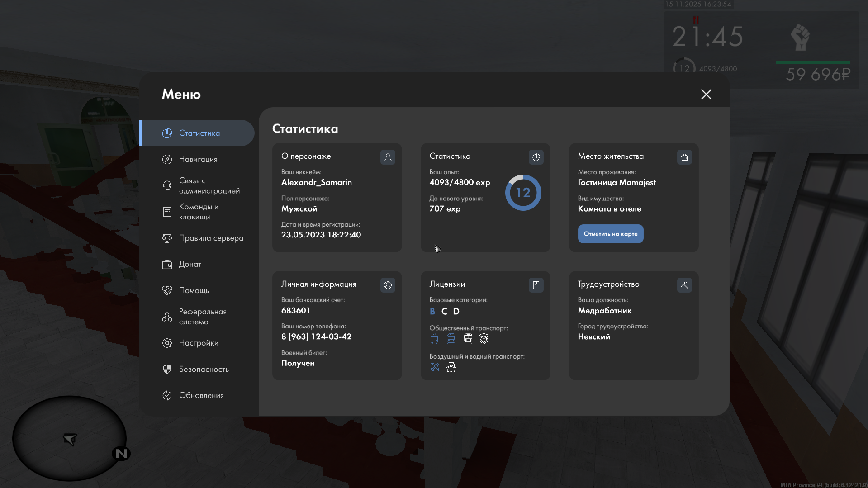Click the headset icon for admin contact
This screenshot has height=488, width=868.
(x=167, y=185)
